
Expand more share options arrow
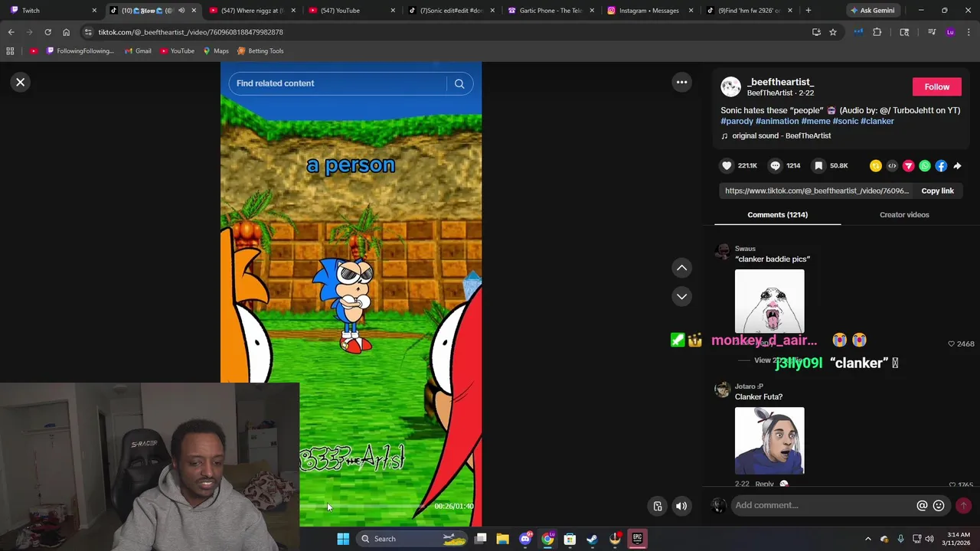pyautogui.click(x=957, y=166)
